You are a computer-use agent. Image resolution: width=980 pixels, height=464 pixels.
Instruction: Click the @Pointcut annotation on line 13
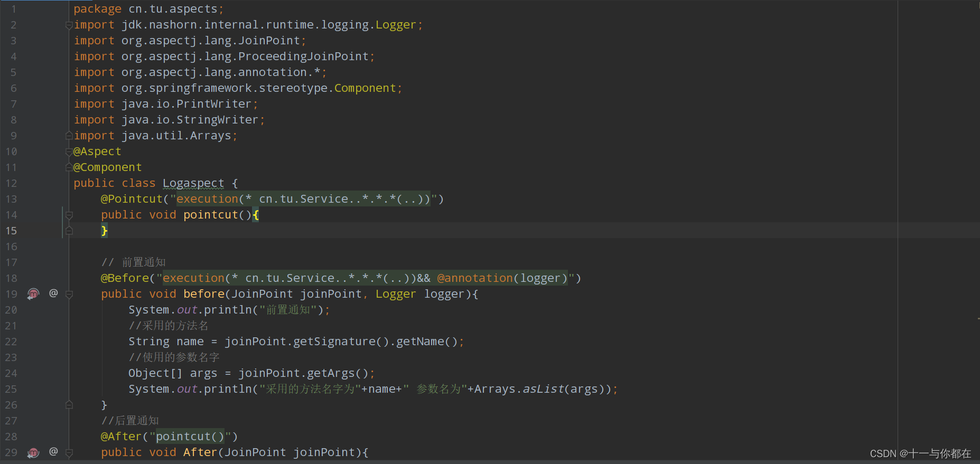click(132, 199)
